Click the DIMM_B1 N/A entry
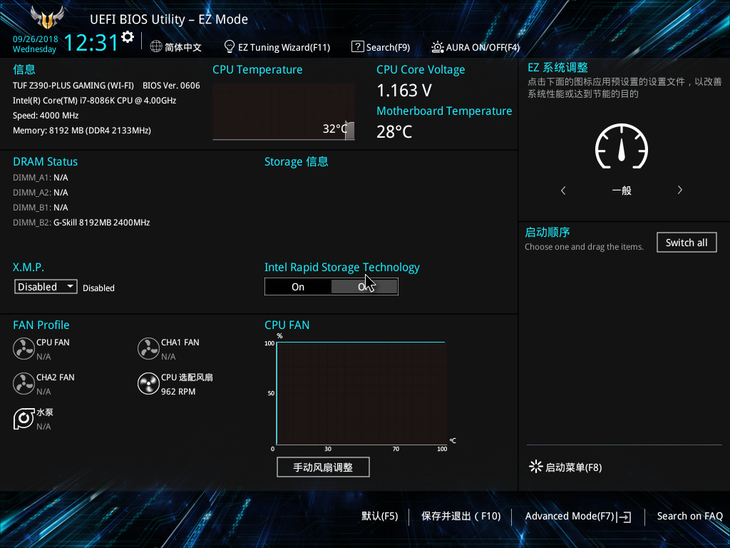 pos(41,208)
